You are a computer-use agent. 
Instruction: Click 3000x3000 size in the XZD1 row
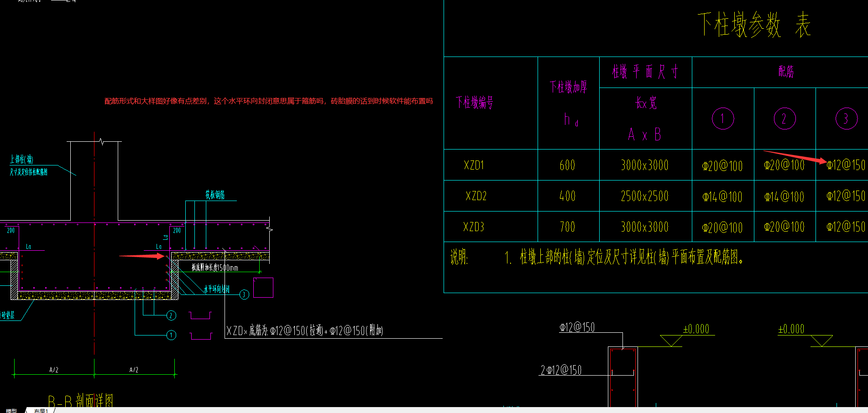[644, 165]
